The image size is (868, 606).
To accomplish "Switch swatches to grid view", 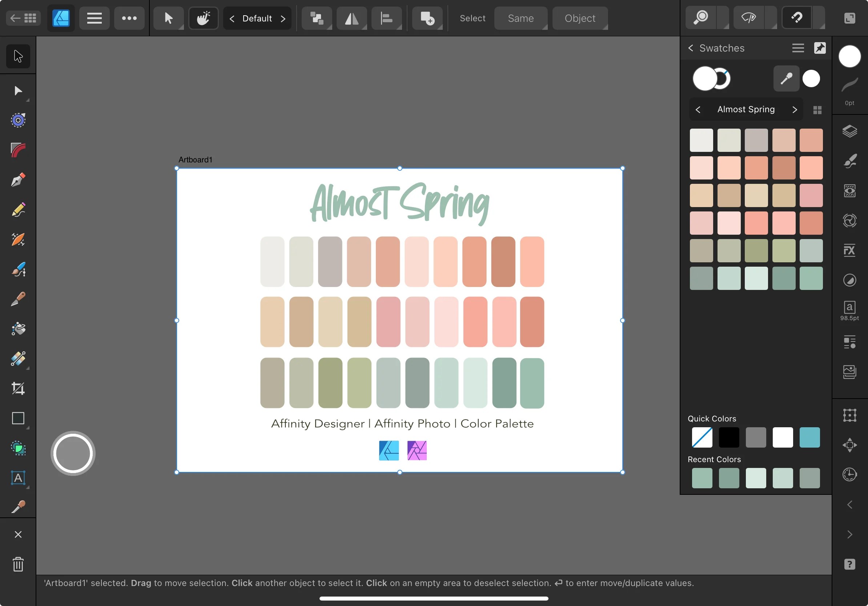I will coord(817,109).
